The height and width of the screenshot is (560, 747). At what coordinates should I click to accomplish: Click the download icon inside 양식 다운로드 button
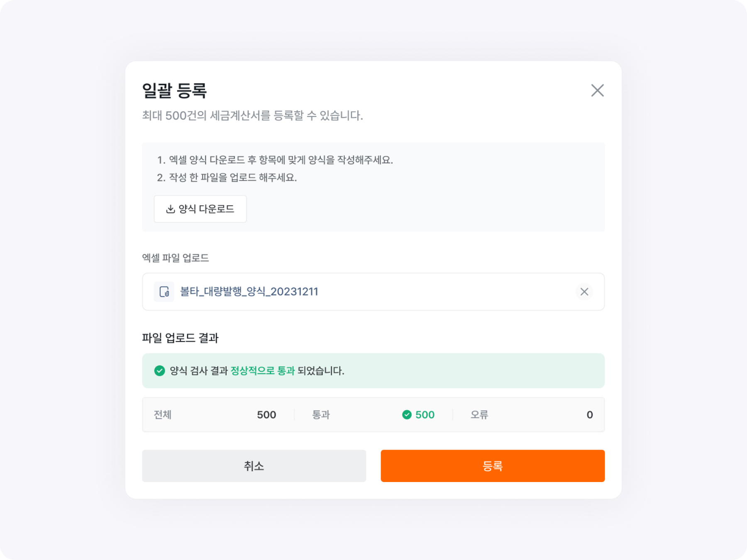click(171, 209)
